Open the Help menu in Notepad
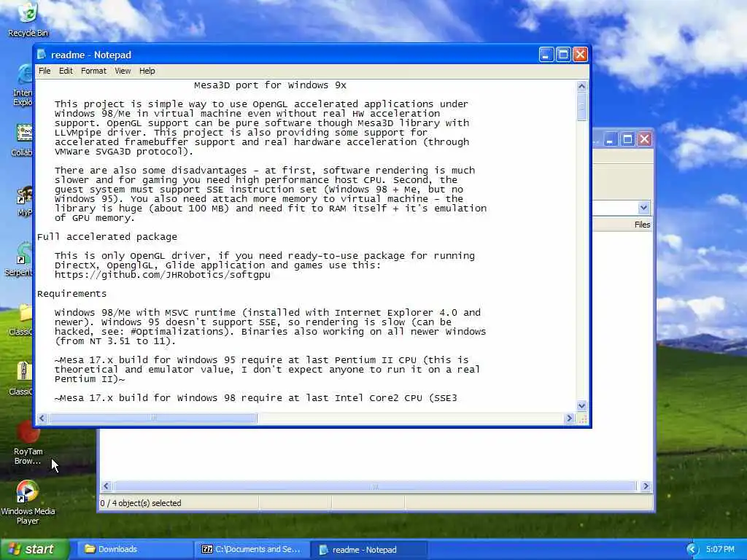This screenshot has height=560, width=747. [x=147, y=71]
